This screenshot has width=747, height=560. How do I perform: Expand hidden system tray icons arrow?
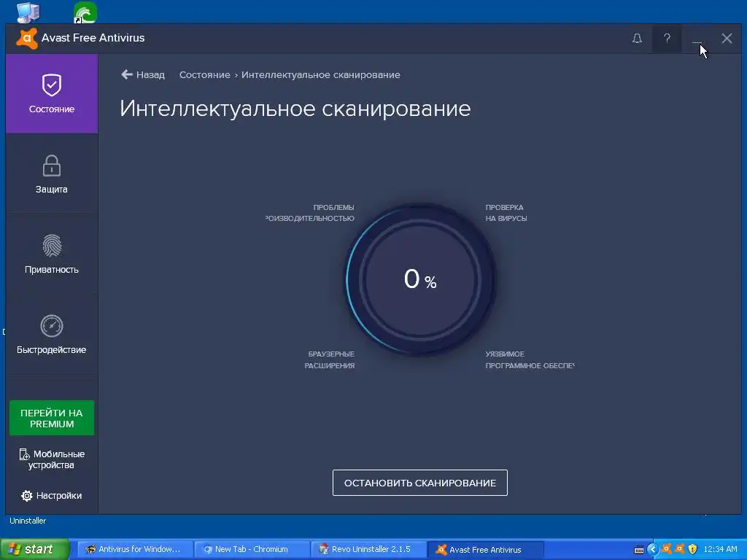click(653, 550)
